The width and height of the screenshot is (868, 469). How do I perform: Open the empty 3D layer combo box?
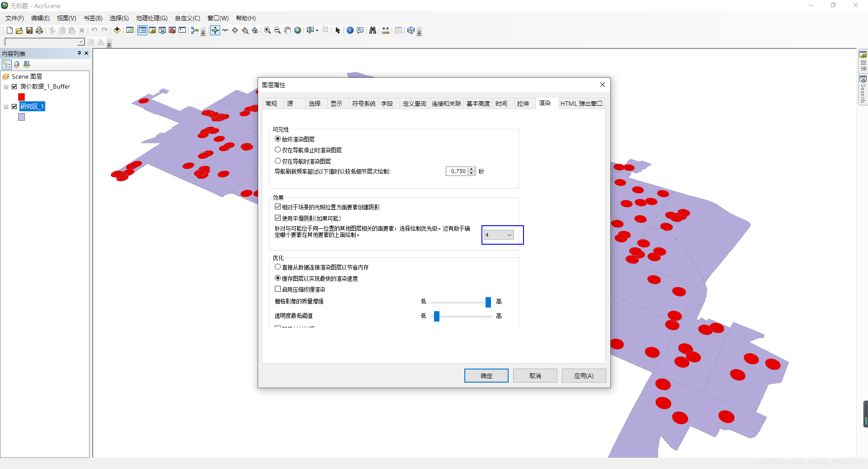pyautogui.click(x=44, y=42)
